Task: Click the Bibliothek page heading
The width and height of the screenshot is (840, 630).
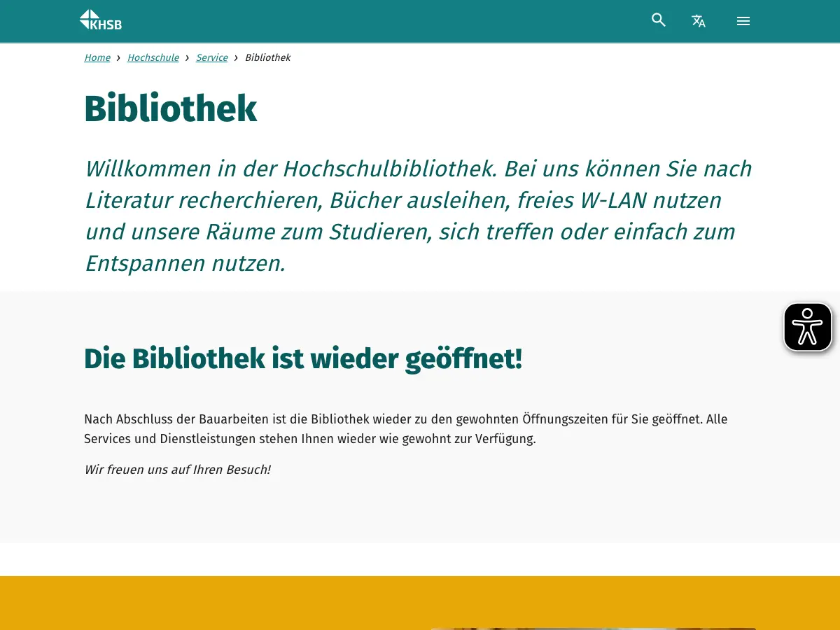Action: (171, 109)
